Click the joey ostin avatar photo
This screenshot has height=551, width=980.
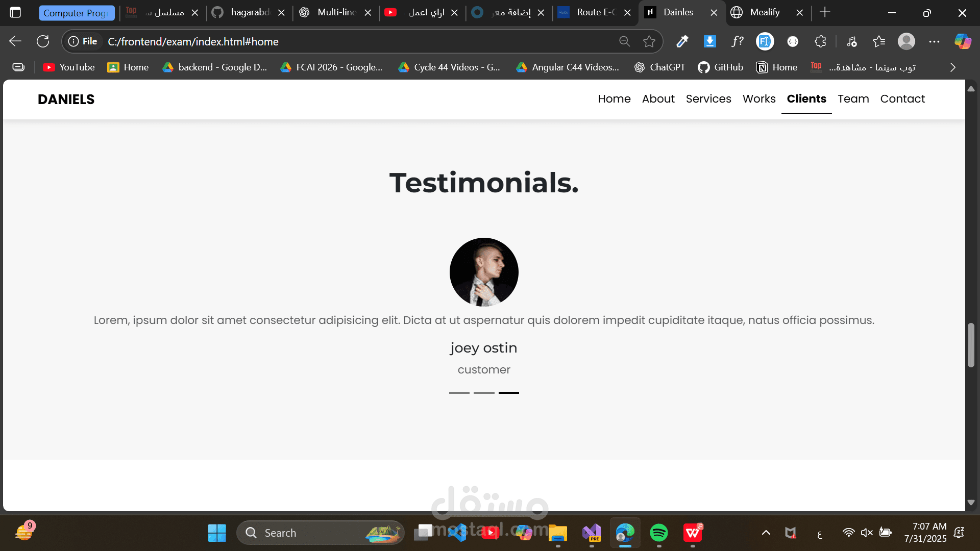[484, 272]
